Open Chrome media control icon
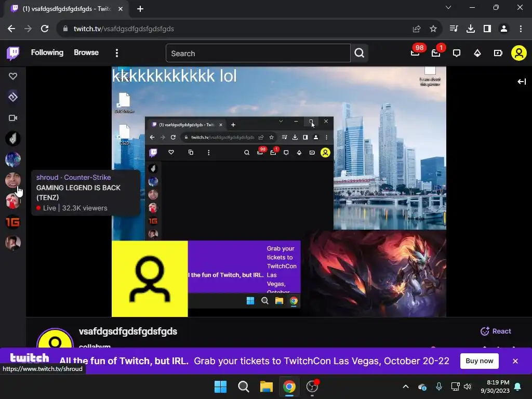This screenshot has height=399, width=532. (454, 29)
